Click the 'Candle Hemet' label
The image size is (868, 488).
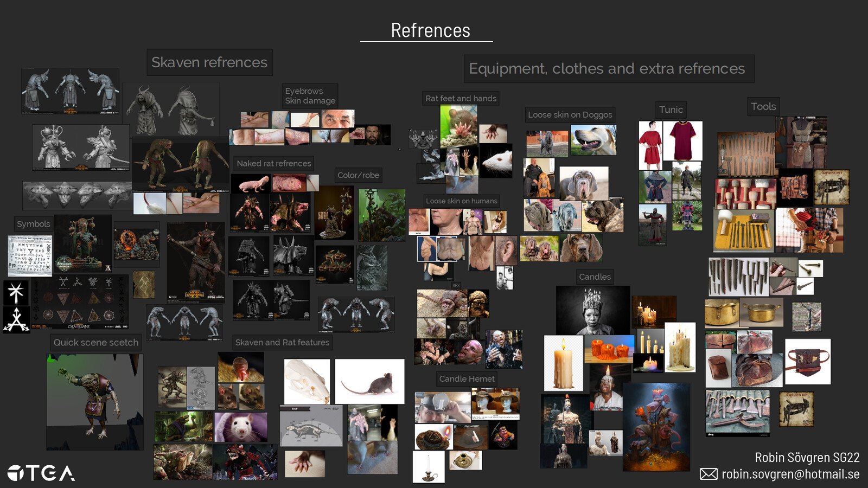(467, 378)
